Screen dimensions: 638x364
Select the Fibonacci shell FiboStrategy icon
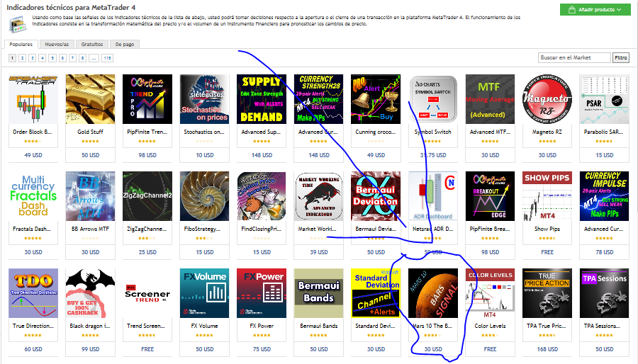click(x=204, y=196)
